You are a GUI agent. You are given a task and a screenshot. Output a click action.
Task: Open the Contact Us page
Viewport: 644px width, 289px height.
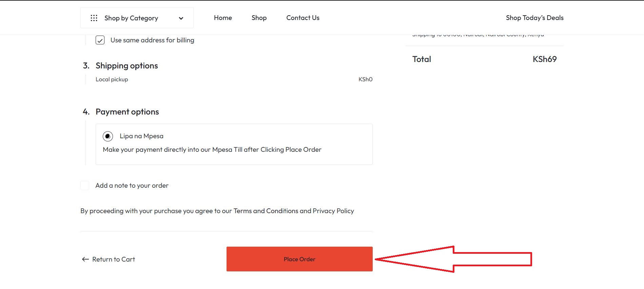pyautogui.click(x=302, y=18)
